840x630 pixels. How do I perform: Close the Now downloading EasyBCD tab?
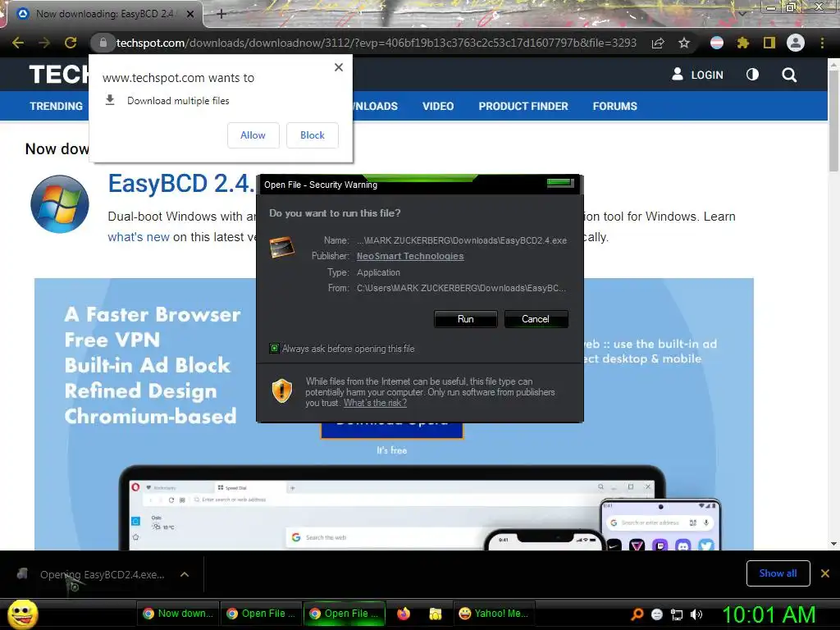pos(189,15)
